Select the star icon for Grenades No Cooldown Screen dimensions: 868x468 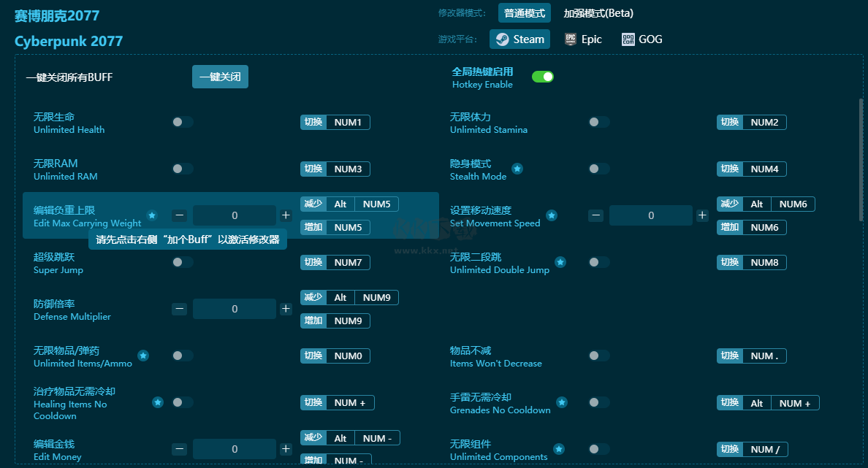click(x=562, y=402)
